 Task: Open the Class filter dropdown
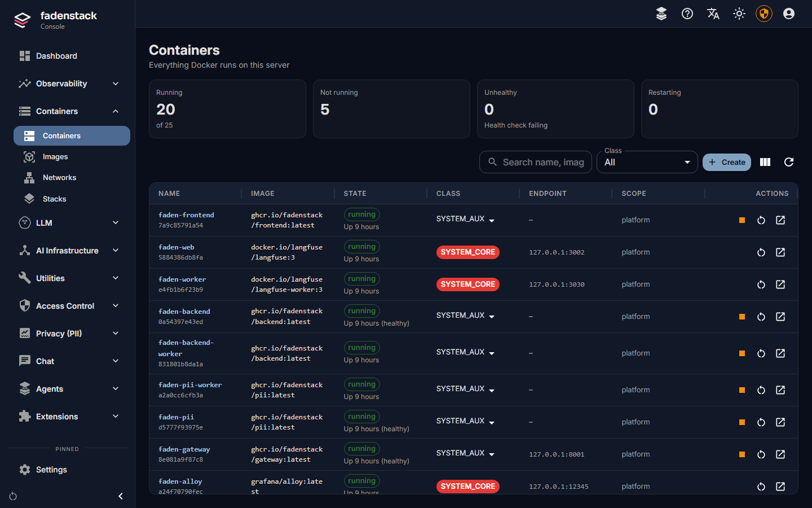[x=647, y=162]
